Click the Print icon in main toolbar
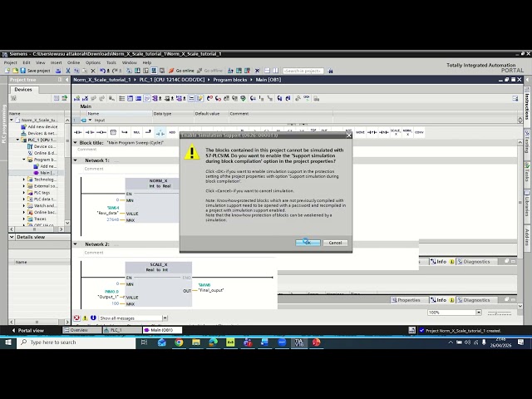Screen dimensions: 532x399 (x=58, y=71)
